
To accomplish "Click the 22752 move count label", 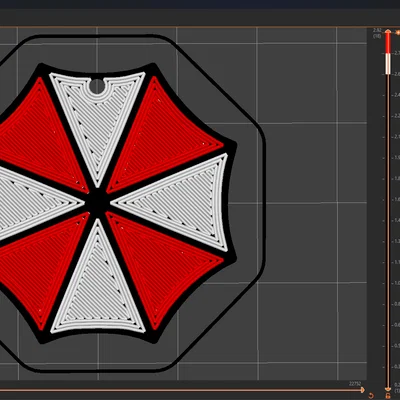I will point(355,384).
